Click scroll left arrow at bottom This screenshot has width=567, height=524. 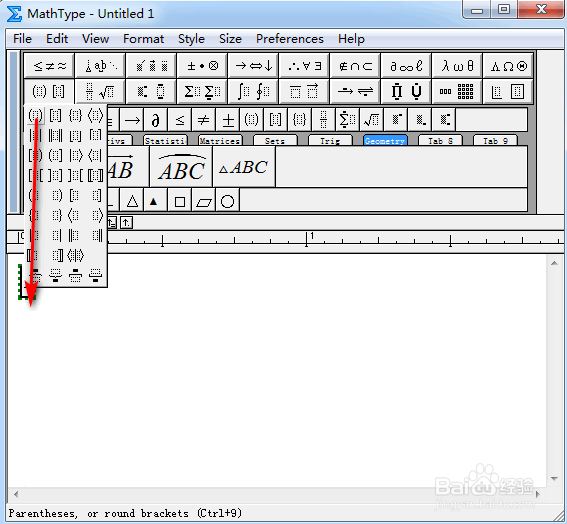click(x=16, y=494)
